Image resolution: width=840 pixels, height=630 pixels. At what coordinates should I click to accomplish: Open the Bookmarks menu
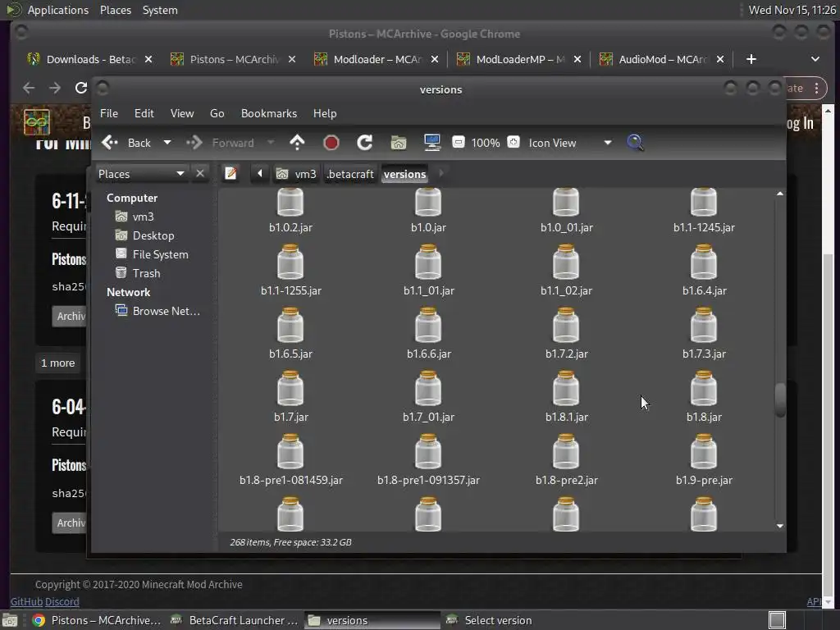click(x=268, y=113)
